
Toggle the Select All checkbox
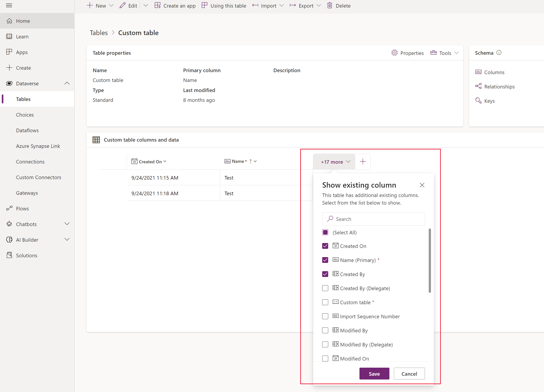point(325,232)
